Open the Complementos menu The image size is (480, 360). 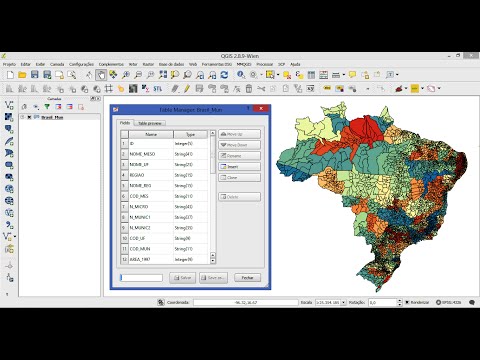[111, 64]
